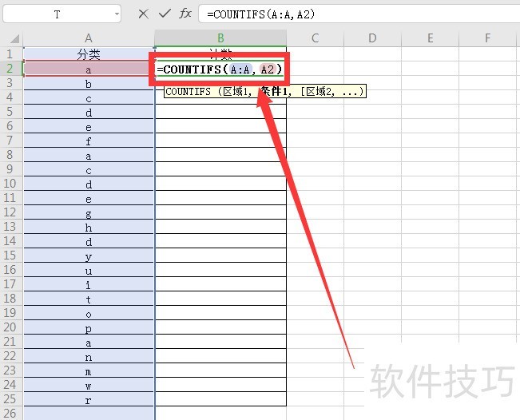This screenshot has height=420, width=520.
Task: Expand the name box dropdown arrow
Action: tap(117, 14)
